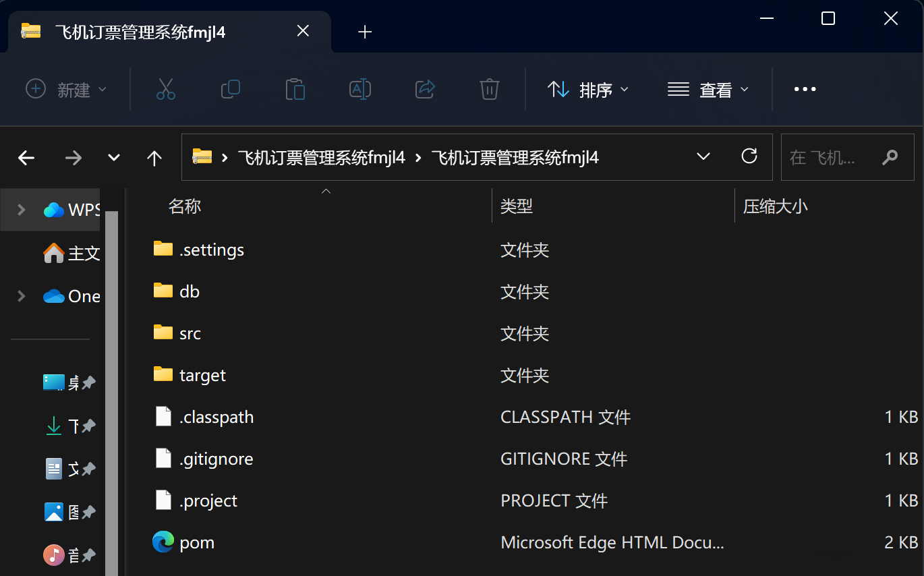Open Documents quick access item
The height and width of the screenshot is (576, 924).
point(61,469)
